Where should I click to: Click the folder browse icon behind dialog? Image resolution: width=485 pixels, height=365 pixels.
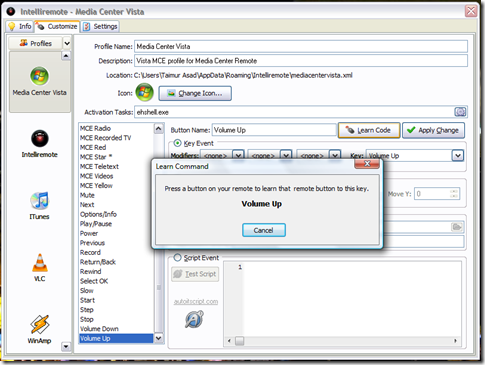(x=457, y=227)
